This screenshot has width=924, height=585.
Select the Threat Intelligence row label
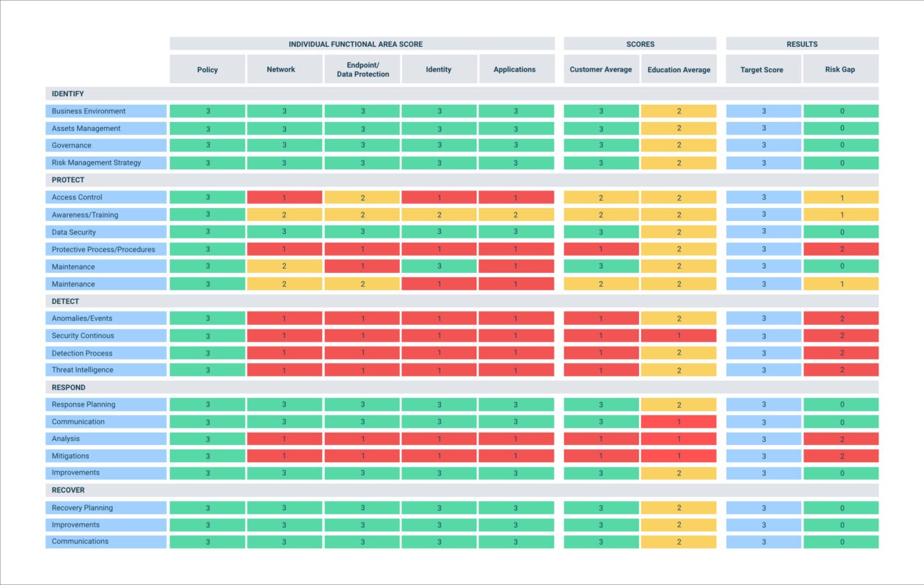(x=105, y=370)
